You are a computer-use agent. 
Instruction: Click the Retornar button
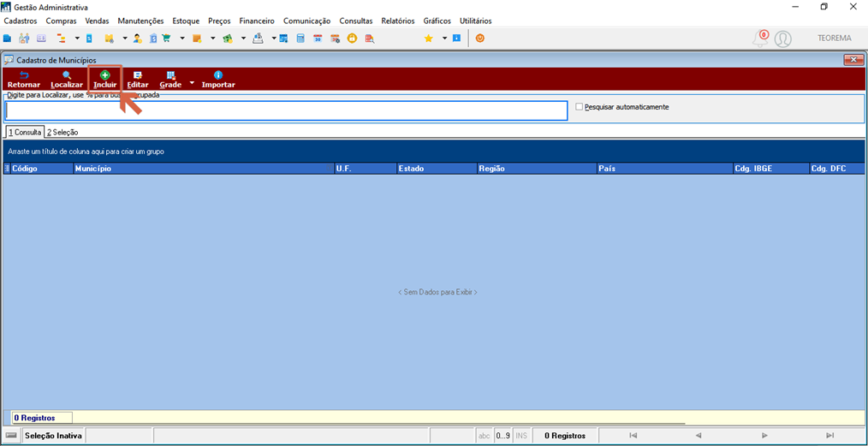(24, 80)
